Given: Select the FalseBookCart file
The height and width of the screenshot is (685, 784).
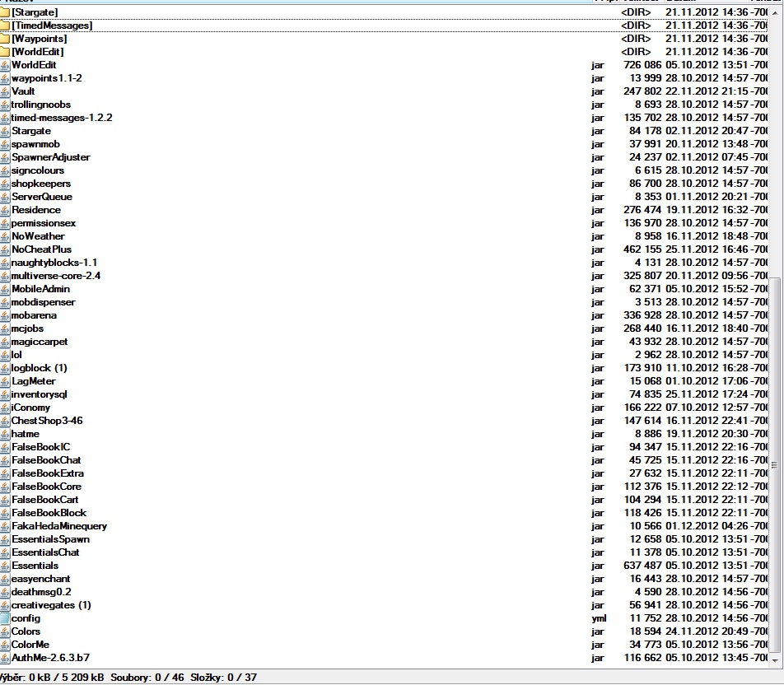Looking at the screenshot, I should tap(45, 500).
